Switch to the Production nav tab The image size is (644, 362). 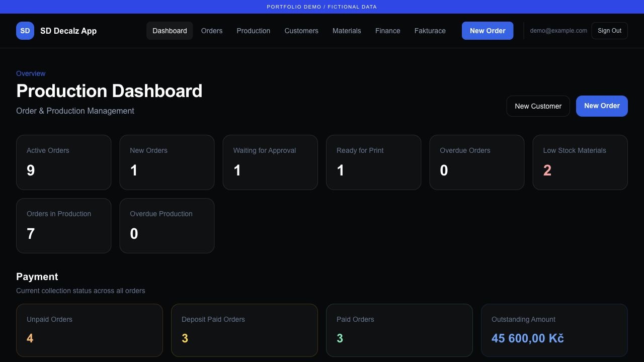click(254, 31)
